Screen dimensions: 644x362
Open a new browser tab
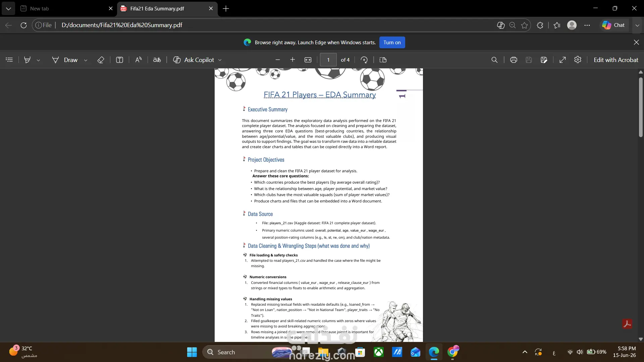(x=226, y=8)
